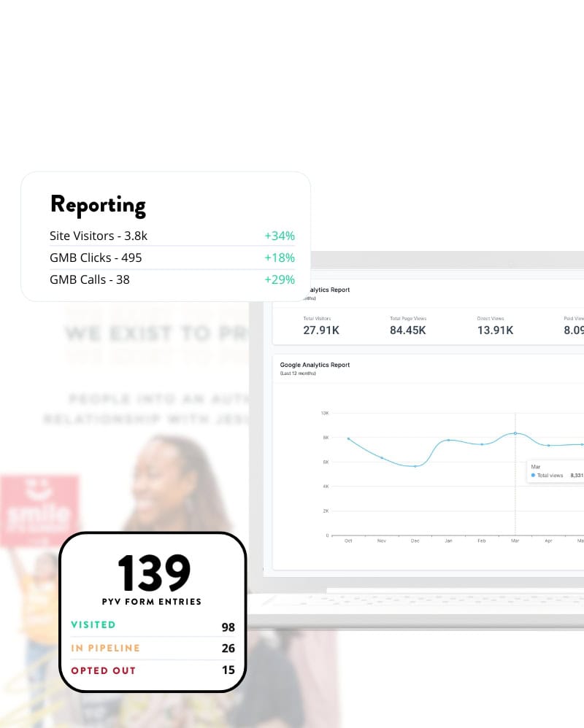Click the Total views legend dot in the tooltip
584x728 pixels.
pos(532,475)
